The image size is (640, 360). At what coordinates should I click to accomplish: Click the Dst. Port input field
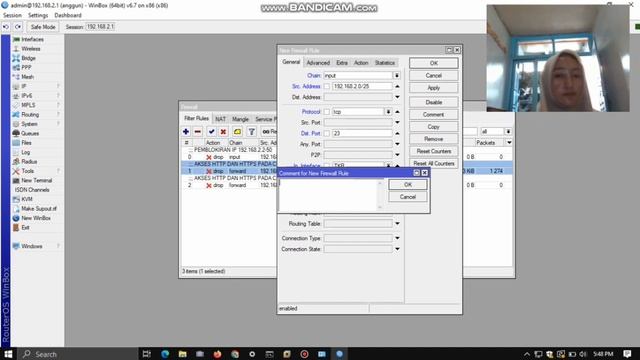[x=362, y=133]
